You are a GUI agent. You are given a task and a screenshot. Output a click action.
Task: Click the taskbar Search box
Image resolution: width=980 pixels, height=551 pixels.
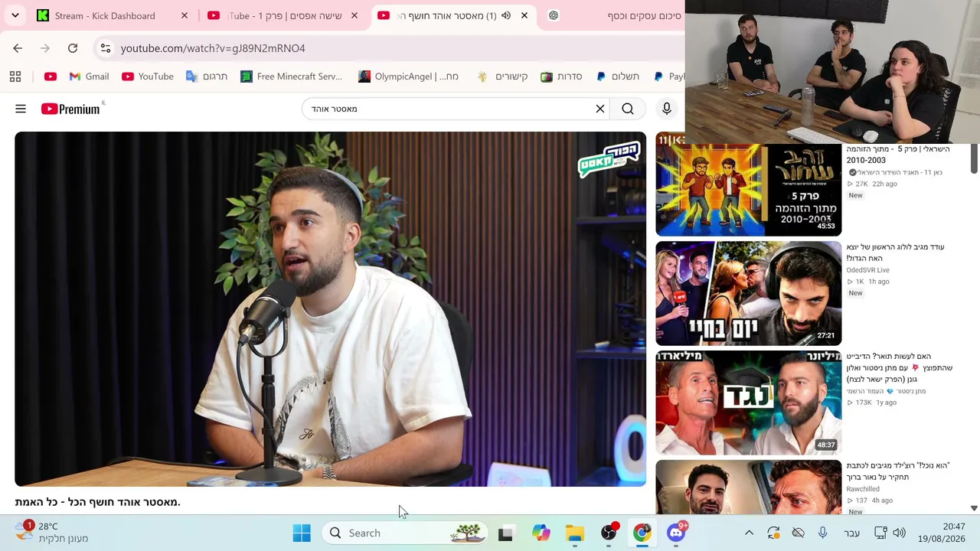click(406, 533)
